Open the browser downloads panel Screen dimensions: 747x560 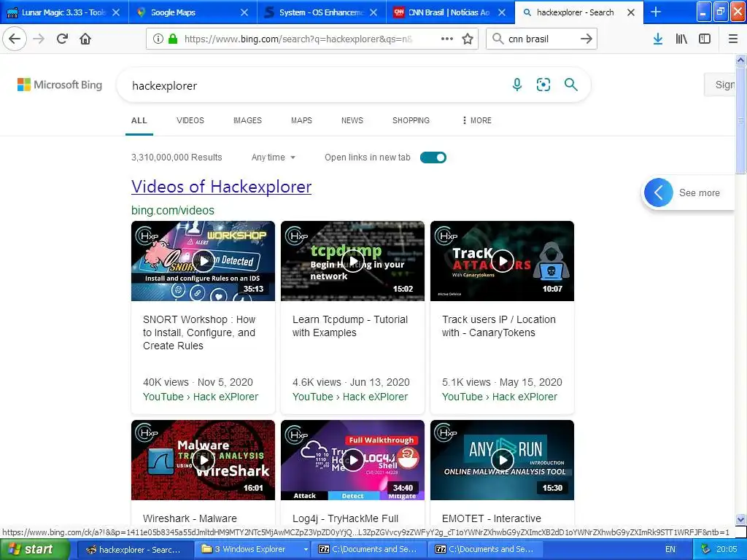tap(658, 39)
